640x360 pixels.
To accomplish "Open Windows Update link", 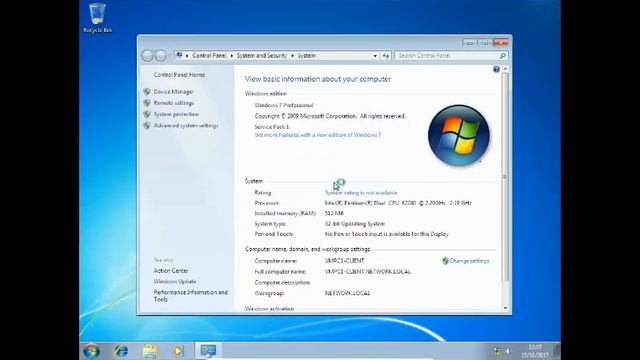I will click(175, 282).
